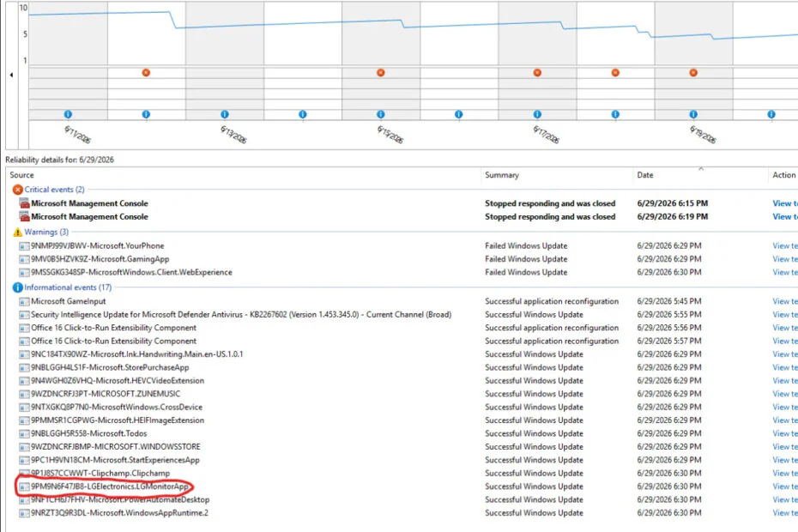Select information marker above 6/15/2026 label
The width and height of the screenshot is (798, 532).
pos(381,114)
